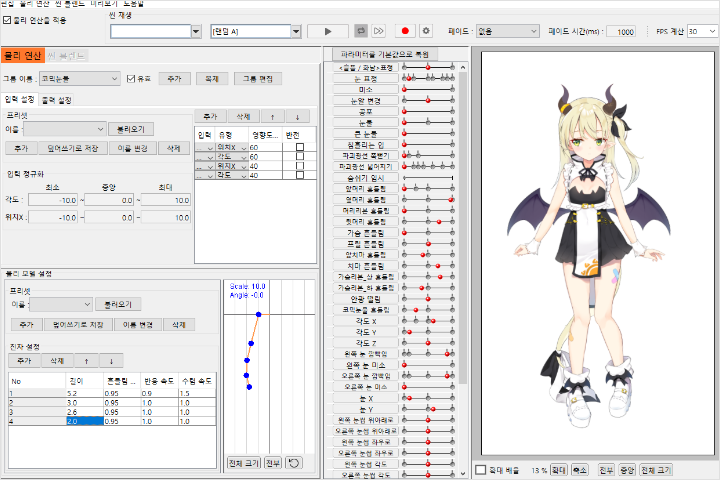
Task: Open the 그룹 이름 dropdown
Action: pos(80,79)
